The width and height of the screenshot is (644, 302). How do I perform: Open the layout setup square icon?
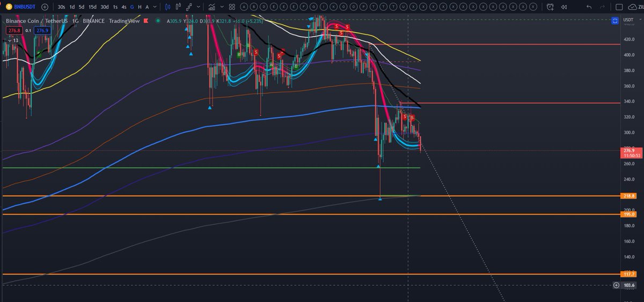coord(619,7)
